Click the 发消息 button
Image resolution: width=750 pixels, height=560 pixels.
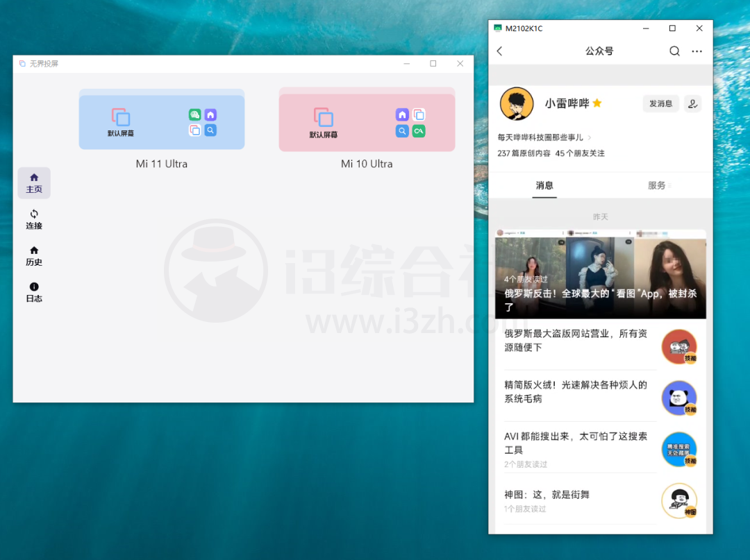[x=660, y=103]
